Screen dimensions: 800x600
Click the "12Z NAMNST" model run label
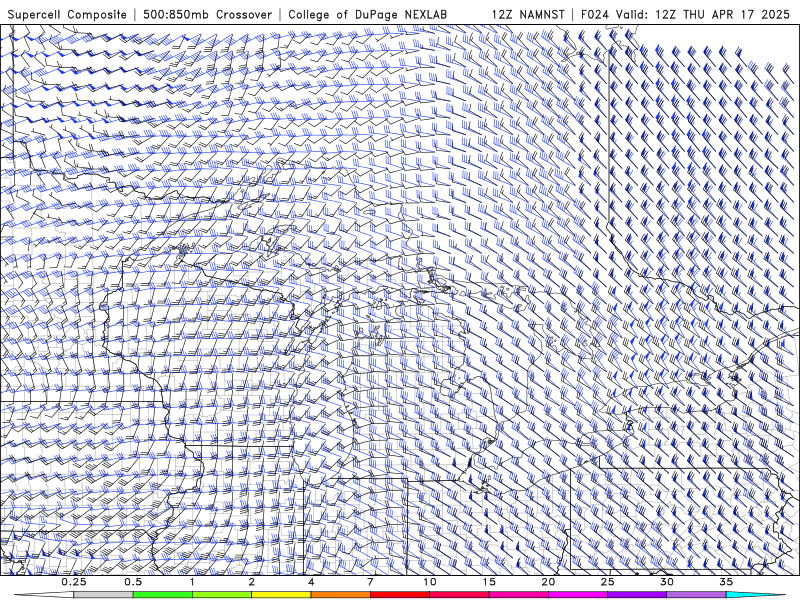pyautogui.click(x=528, y=14)
